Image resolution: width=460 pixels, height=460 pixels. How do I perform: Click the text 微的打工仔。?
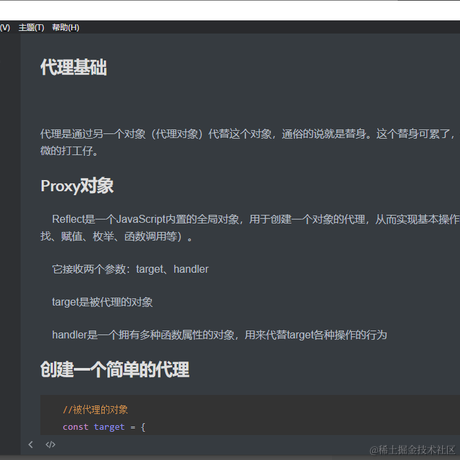click(69, 151)
